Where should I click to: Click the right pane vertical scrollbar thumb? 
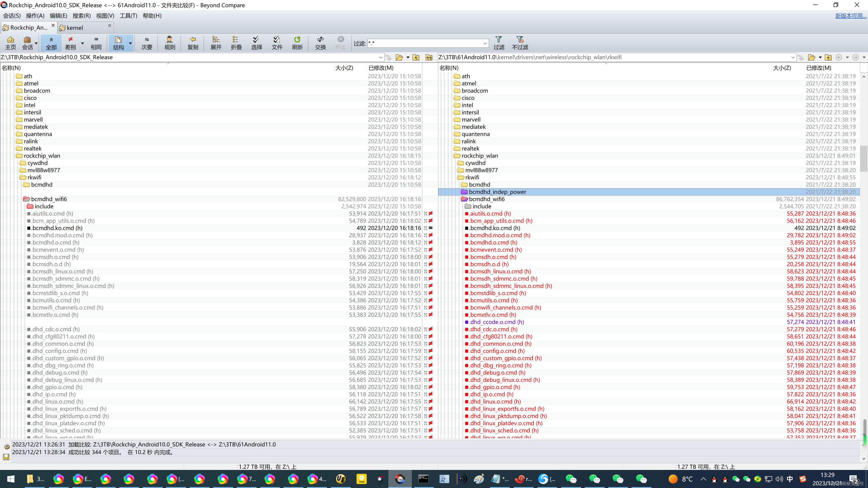(x=863, y=158)
